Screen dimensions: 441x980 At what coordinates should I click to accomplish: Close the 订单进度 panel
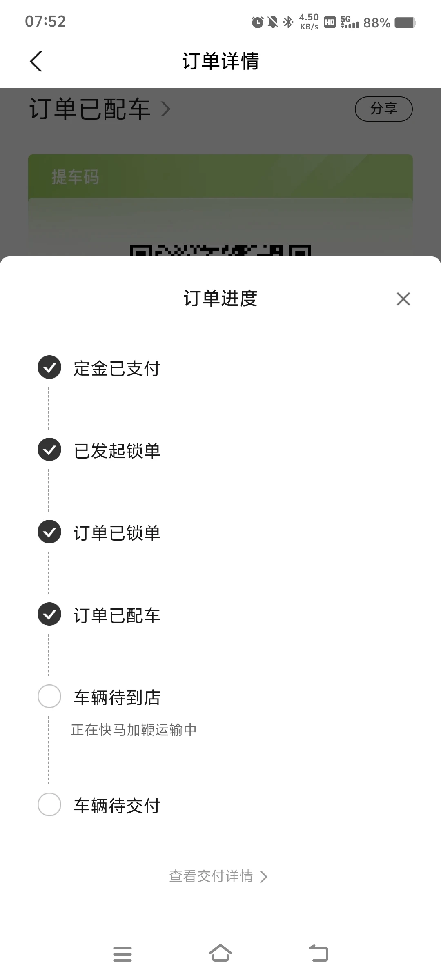point(403,299)
